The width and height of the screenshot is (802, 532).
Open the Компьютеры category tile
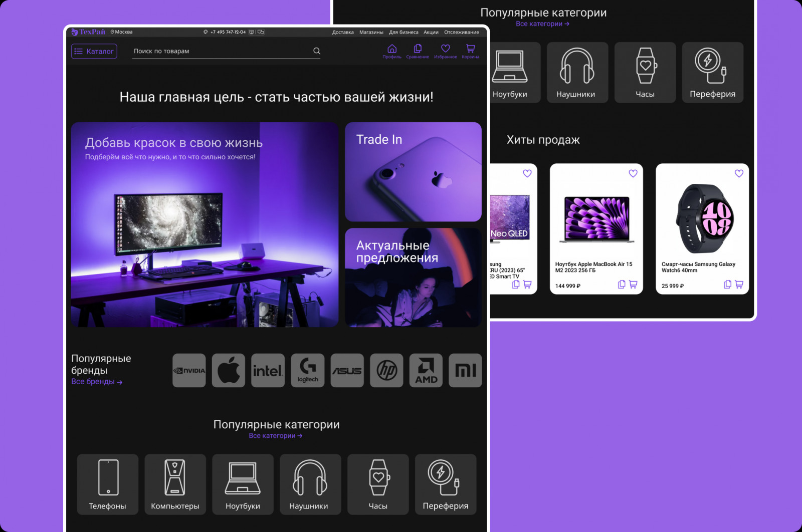[x=175, y=484]
